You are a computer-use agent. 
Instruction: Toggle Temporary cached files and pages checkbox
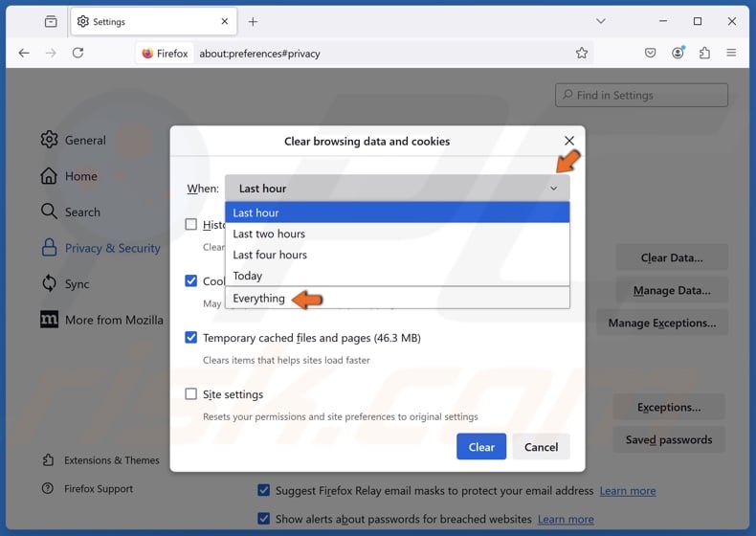pos(191,337)
